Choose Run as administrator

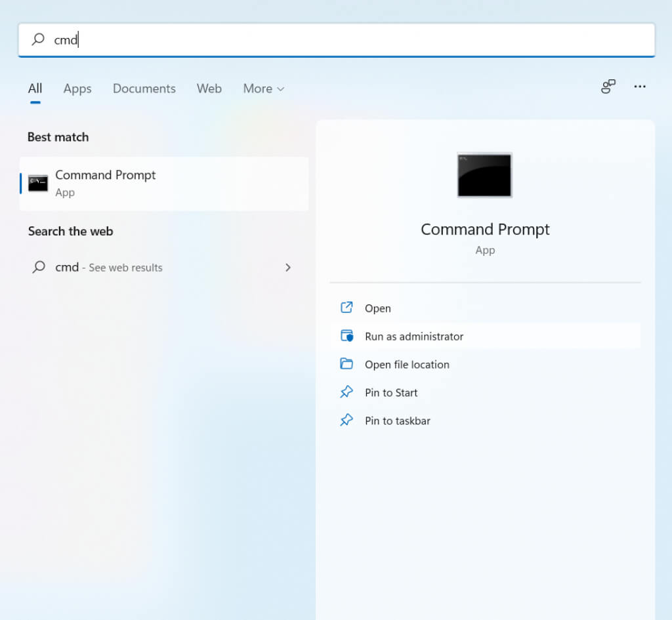click(x=485, y=337)
